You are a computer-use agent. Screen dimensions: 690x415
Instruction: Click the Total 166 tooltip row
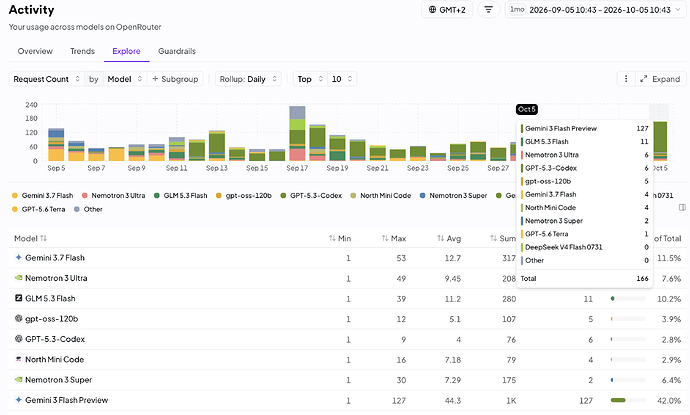[x=584, y=279]
